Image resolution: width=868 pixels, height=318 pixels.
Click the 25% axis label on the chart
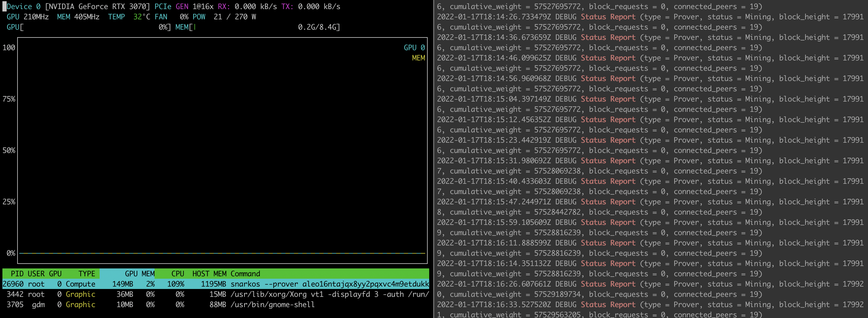(9, 202)
